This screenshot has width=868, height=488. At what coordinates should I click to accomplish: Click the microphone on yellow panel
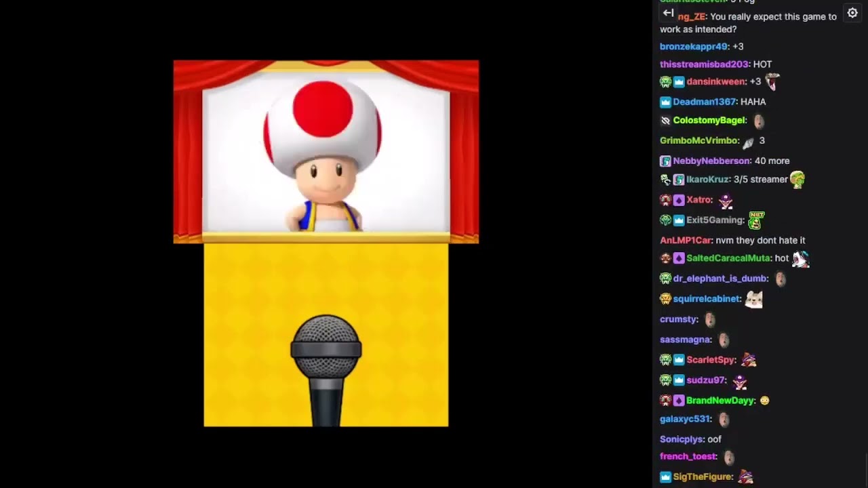point(326,370)
